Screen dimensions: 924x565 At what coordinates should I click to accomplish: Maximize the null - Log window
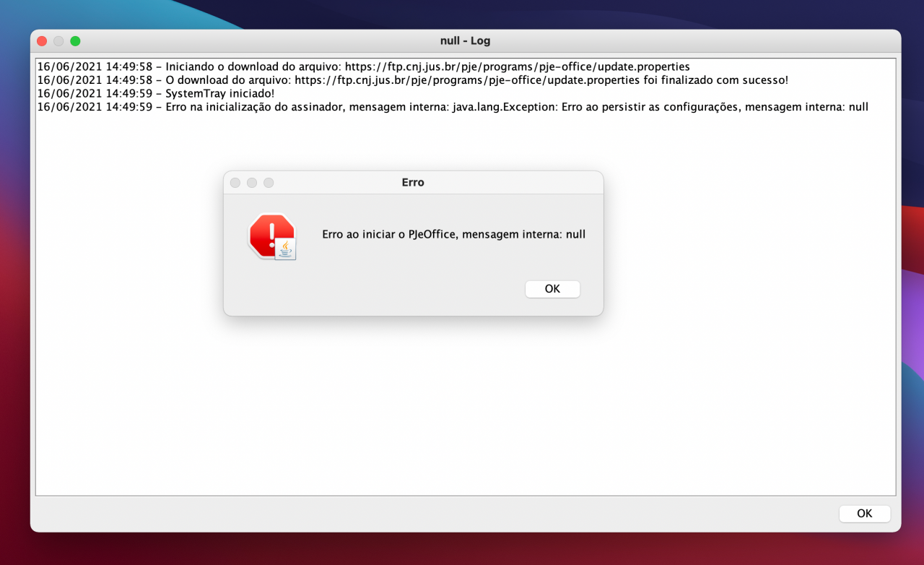pyautogui.click(x=75, y=41)
